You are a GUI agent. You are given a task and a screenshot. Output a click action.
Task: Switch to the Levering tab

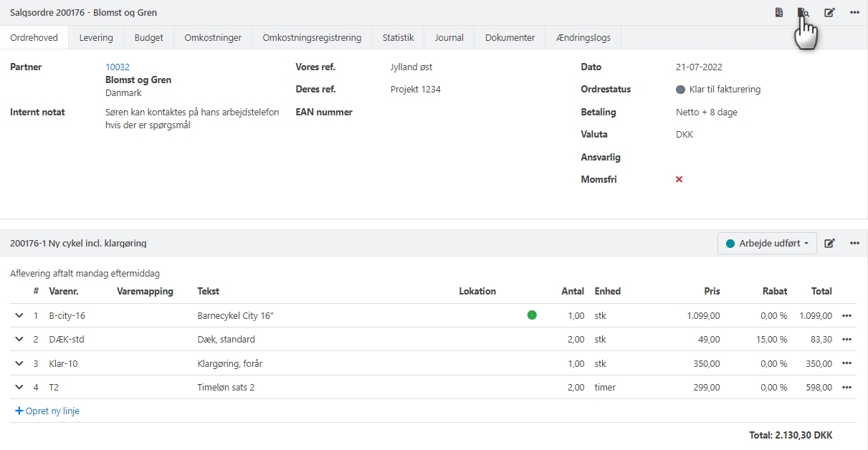(96, 38)
